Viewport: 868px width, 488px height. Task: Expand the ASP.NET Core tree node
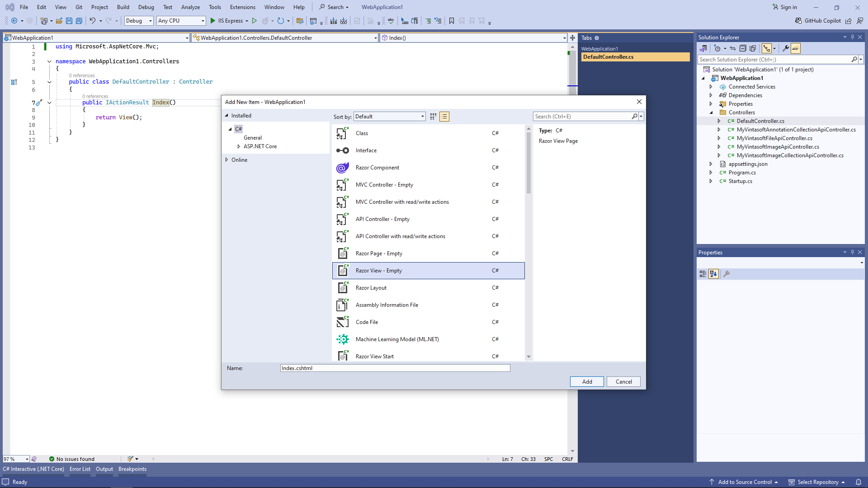tap(239, 146)
